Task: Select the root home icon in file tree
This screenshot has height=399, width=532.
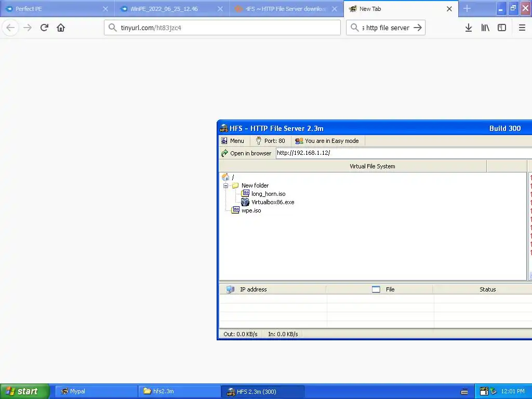Action: pos(225,177)
